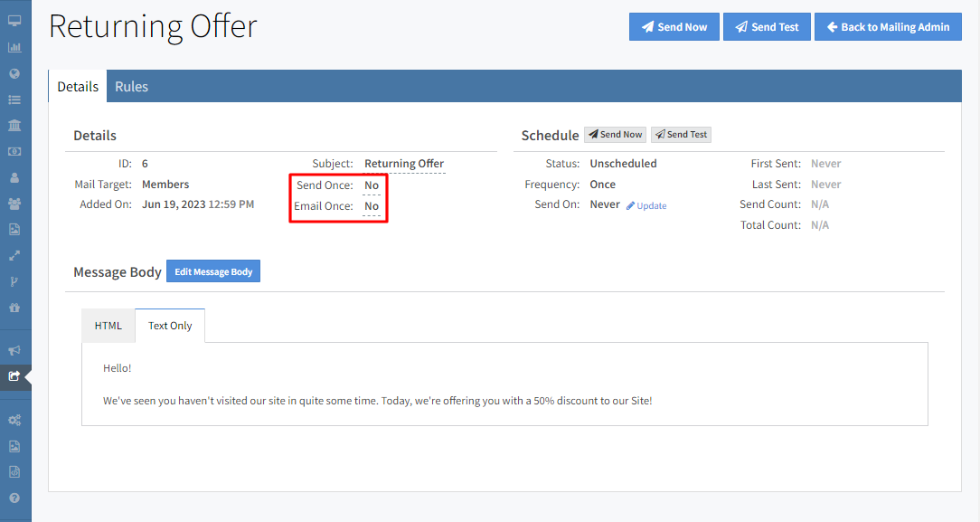This screenshot has width=980, height=522.
Task: Click the gears configuration sidebar icon
Action: (14, 420)
